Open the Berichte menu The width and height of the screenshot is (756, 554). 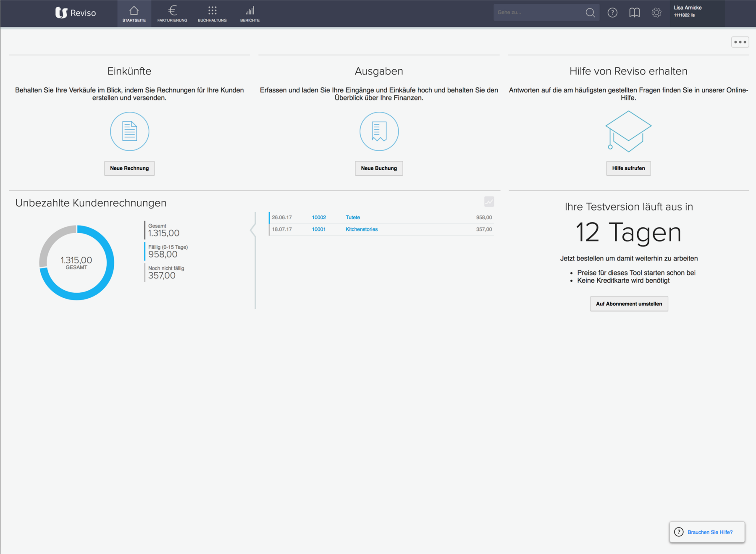250,14
